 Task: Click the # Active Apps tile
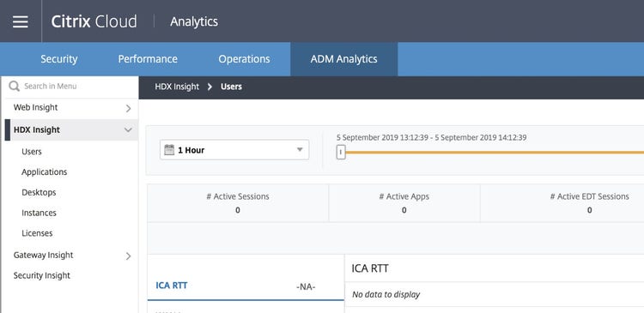404,203
